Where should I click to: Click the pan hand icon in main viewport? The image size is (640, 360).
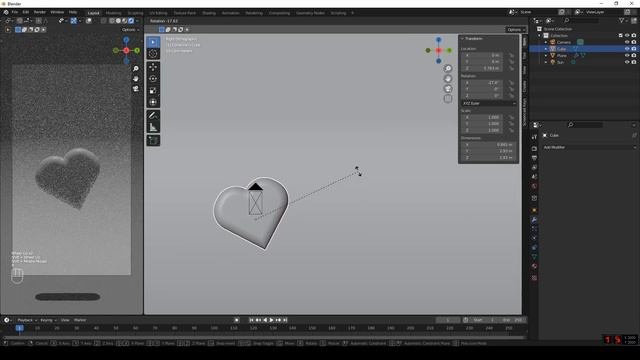point(448,79)
